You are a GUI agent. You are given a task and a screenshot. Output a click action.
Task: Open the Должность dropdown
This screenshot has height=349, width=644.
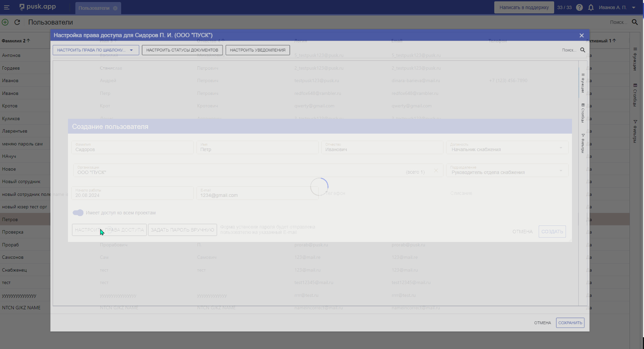[x=507, y=147]
